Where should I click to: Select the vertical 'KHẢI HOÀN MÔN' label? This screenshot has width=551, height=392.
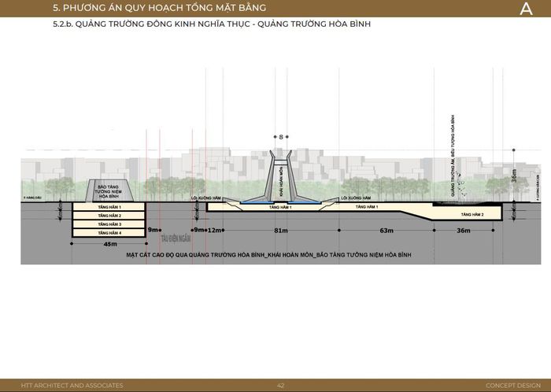[281, 182]
